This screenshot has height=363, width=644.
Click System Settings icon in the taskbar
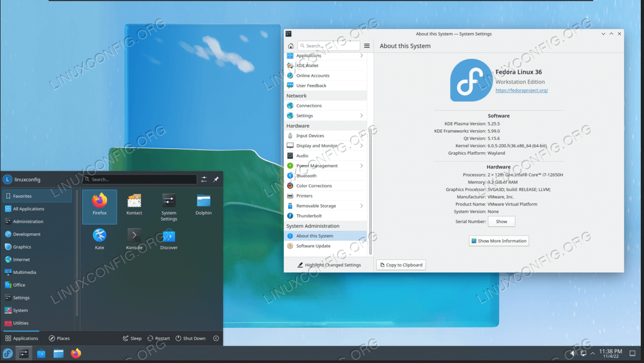[x=24, y=353]
